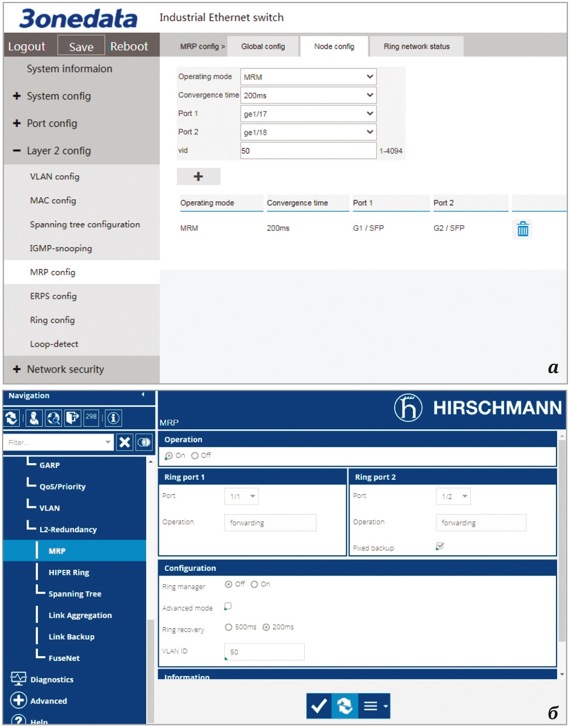Image resolution: width=569 pixels, height=728 pixels.
Task: Click the globe search icon in Navigation toolbar
Action: 53,418
